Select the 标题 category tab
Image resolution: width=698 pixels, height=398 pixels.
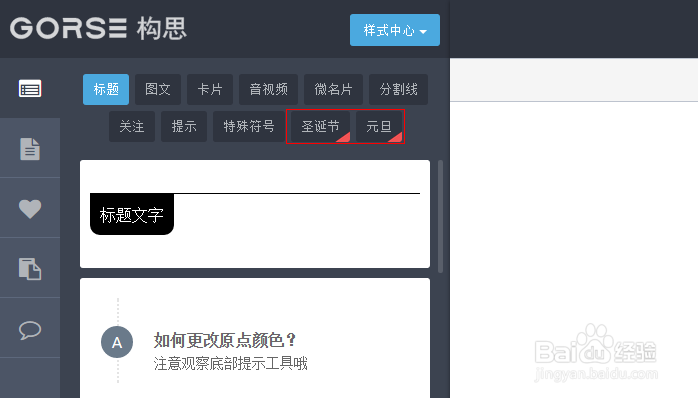106,89
